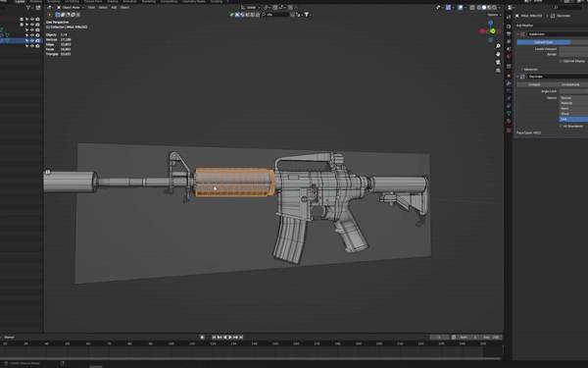The image size is (588, 368).
Task: Enable the Optimal Display checkbox
Action: [561, 61]
